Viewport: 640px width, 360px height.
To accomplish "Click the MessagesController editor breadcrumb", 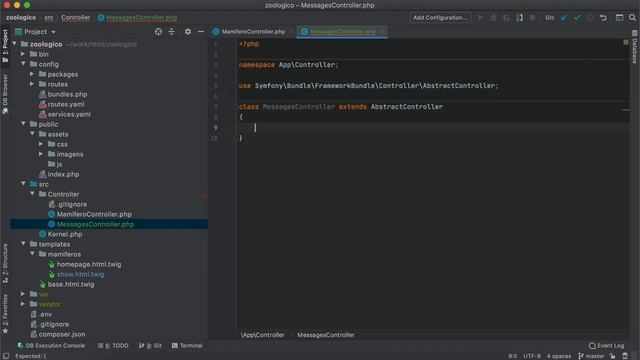I will pyautogui.click(x=326, y=335).
